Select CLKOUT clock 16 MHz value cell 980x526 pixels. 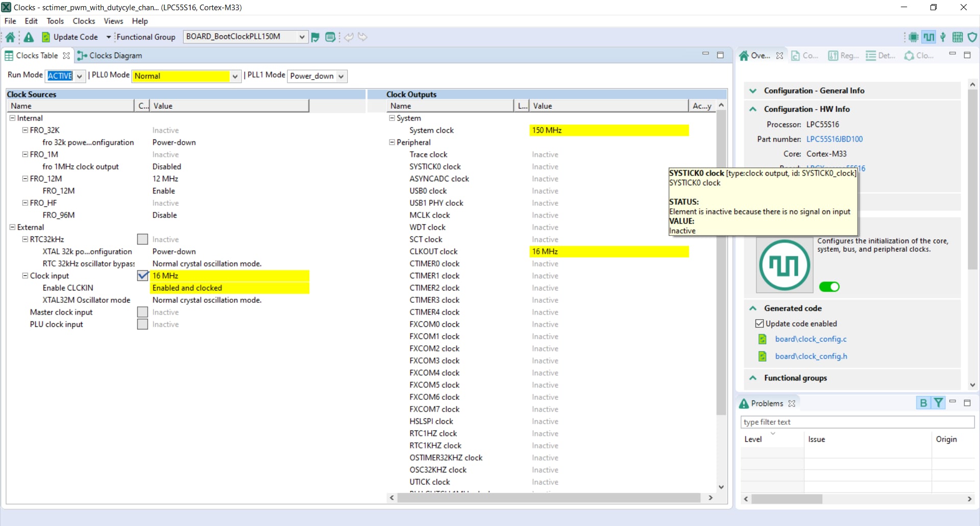point(609,251)
